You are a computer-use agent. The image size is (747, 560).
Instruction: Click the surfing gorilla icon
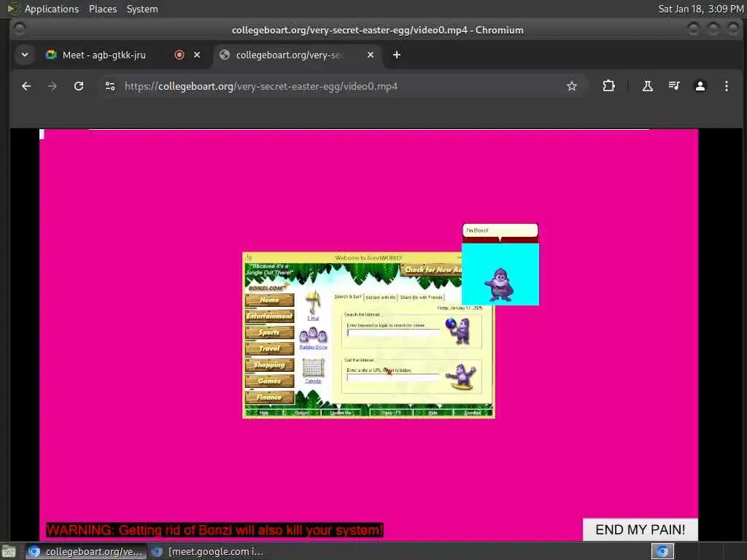[461, 377]
